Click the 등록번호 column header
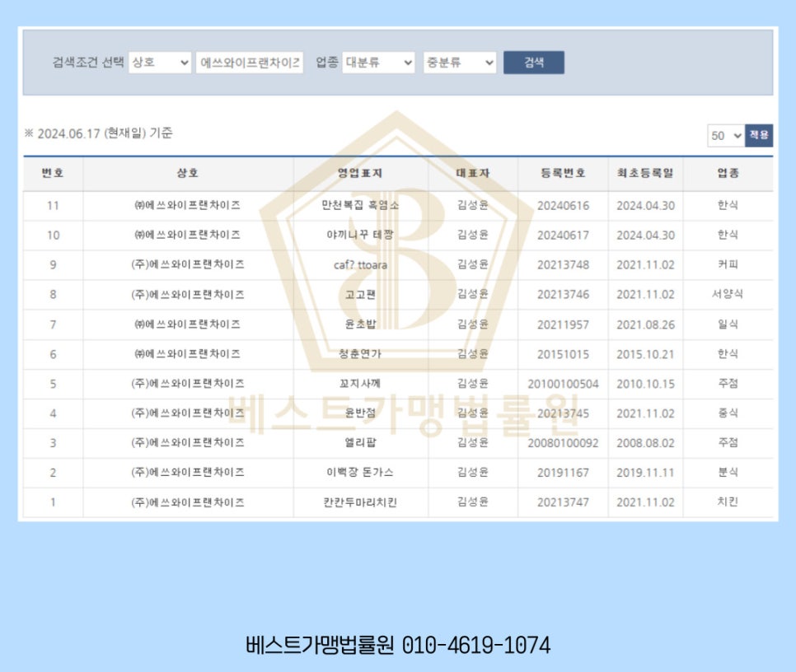The image size is (796, 672). pyautogui.click(x=563, y=174)
